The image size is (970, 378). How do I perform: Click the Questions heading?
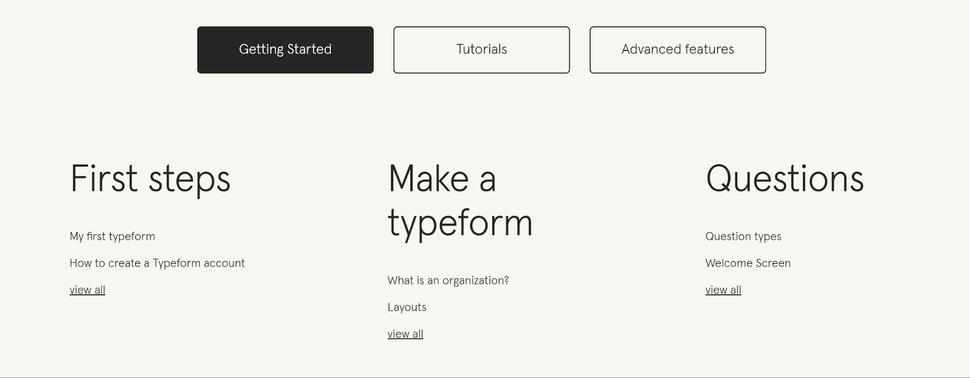coord(784,179)
